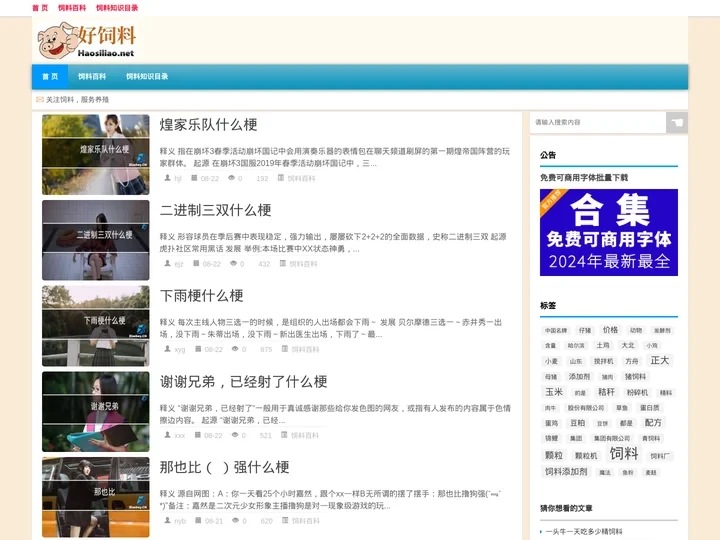The width and height of the screenshot is (720, 540).
Task: Open article title 下雨梗什么梗
Action: click(202, 296)
